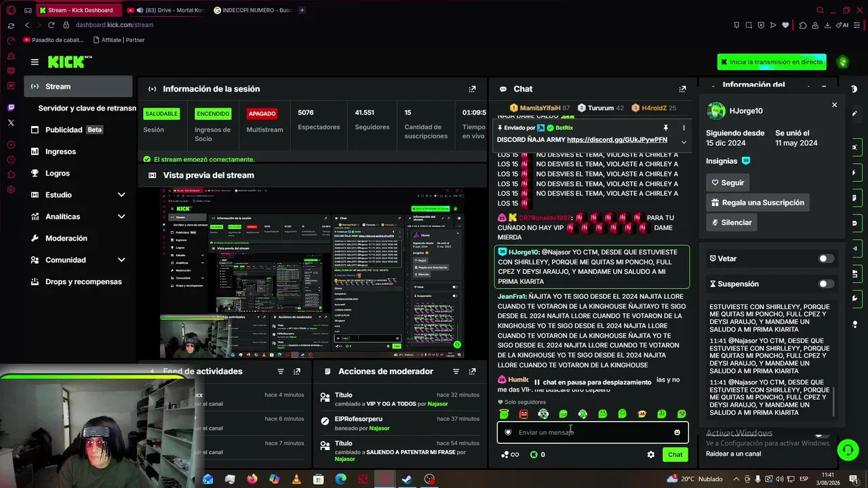
Task: Send message with the Chat button
Action: (675, 455)
